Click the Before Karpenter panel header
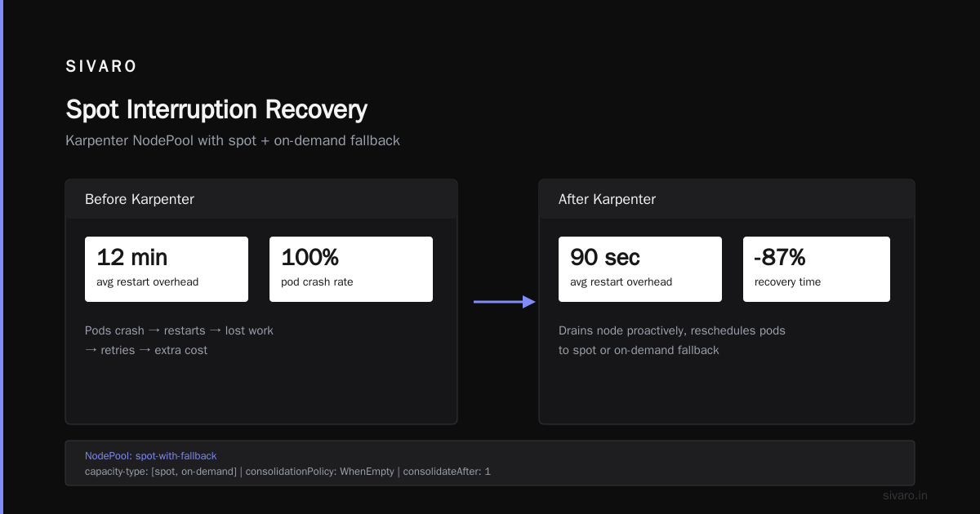Image resolution: width=980 pixels, height=514 pixels. point(261,199)
